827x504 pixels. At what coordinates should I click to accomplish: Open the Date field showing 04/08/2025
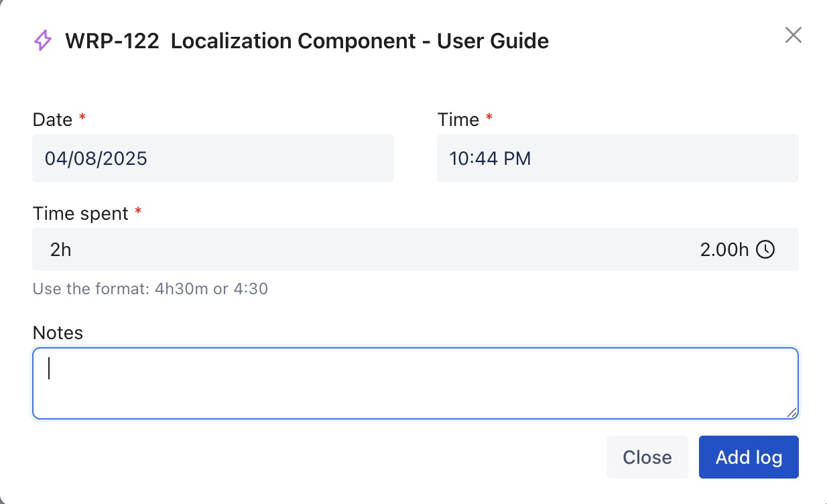212,158
